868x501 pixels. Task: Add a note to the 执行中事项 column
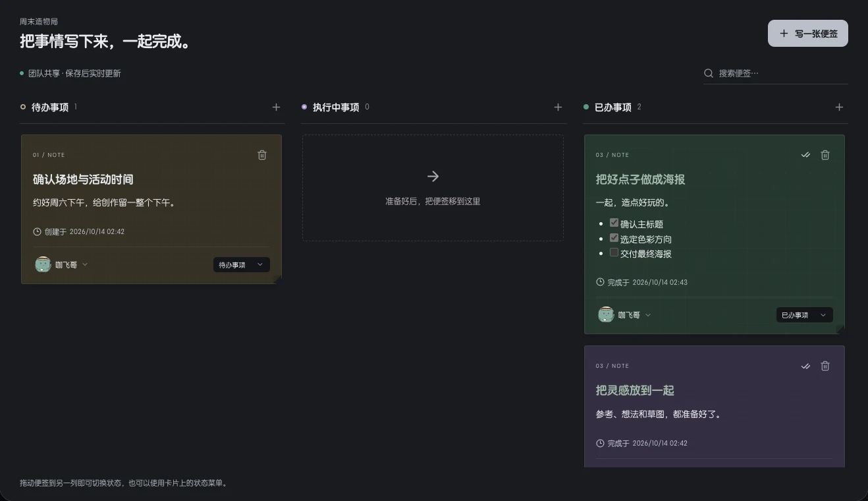click(558, 107)
